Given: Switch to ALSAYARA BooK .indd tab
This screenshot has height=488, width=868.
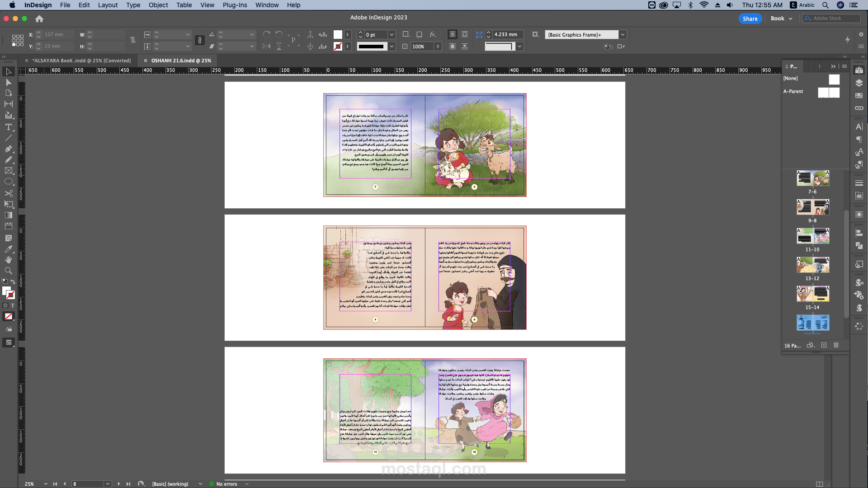Looking at the screenshot, I should 81,61.
